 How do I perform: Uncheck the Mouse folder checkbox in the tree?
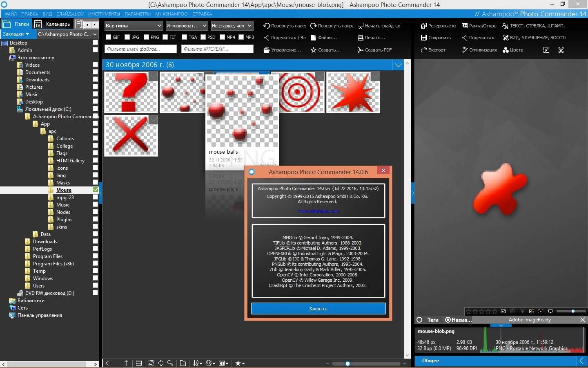[x=95, y=190]
